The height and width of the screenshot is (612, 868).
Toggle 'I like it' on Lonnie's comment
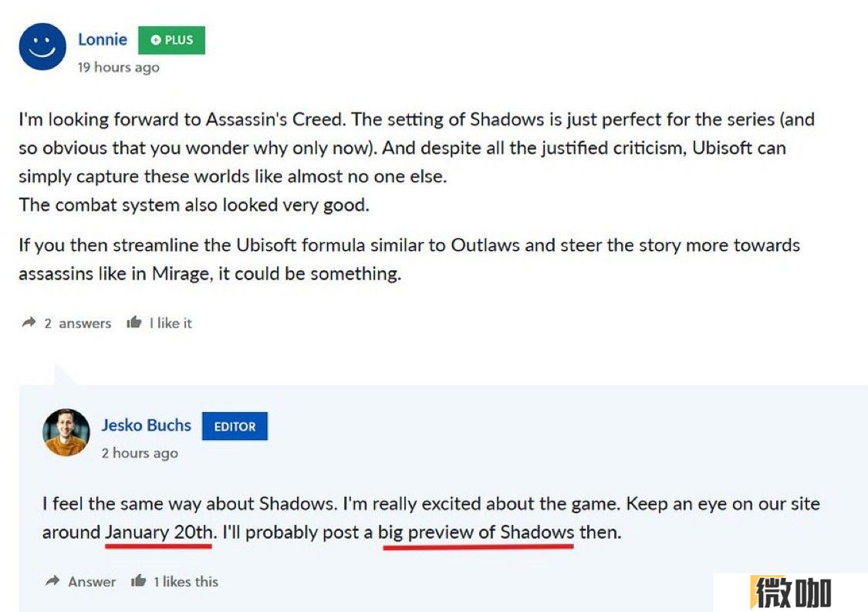coord(171,323)
